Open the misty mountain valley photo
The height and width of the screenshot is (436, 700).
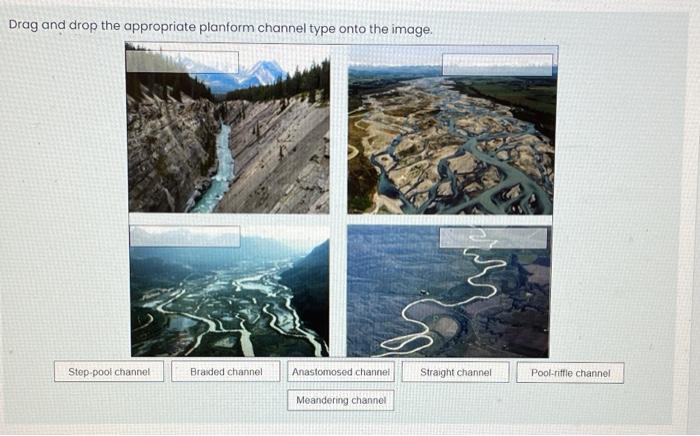coord(229,291)
